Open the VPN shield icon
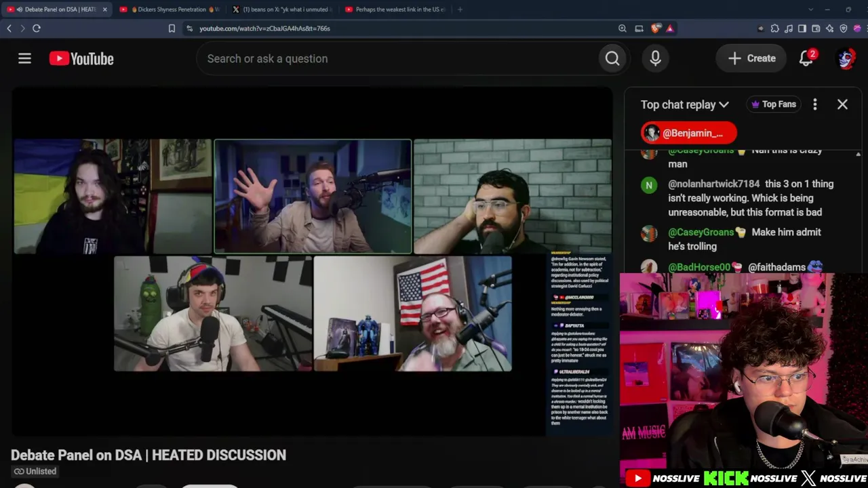This screenshot has height=488, width=868. pyautogui.click(x=844, y=28)
